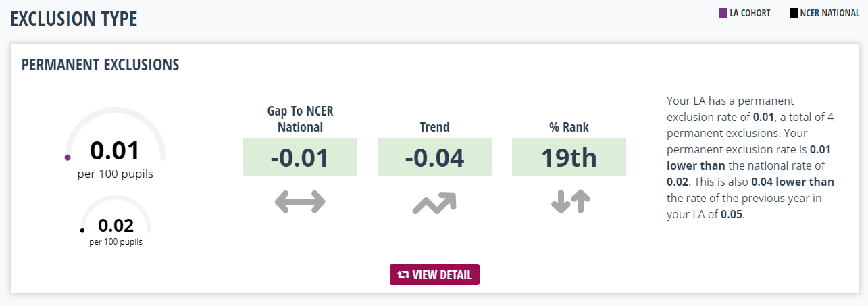Click the upward trend arrow icon
The image size is (868, 306).
pos(434,203)
